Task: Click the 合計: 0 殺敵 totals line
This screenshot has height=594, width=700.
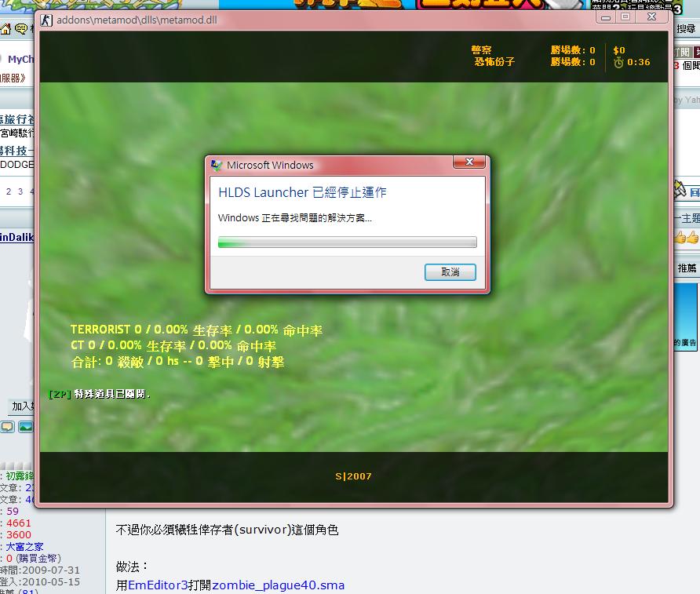Action: tap(177, 362)
